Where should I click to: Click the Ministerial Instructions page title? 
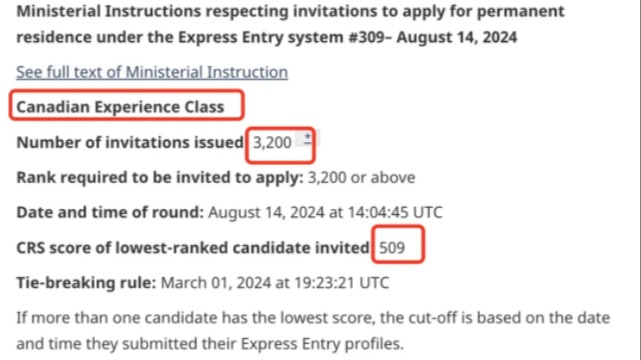[x=290, y=24]
